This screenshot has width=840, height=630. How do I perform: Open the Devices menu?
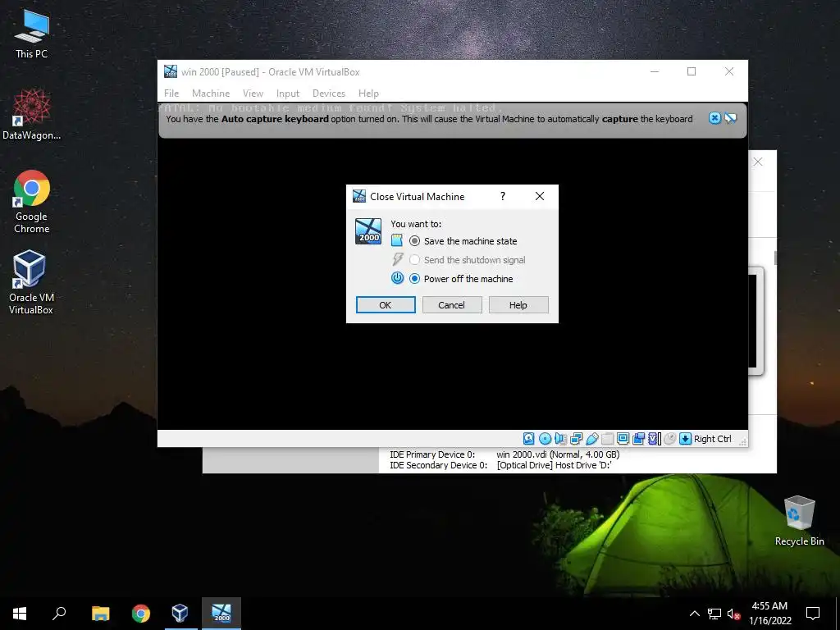point(328,94)
